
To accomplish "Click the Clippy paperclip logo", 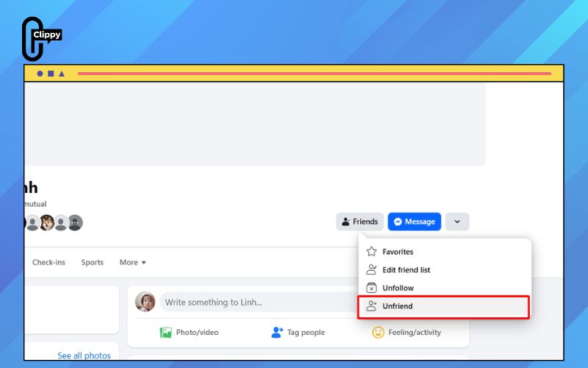I will [40, 39].
